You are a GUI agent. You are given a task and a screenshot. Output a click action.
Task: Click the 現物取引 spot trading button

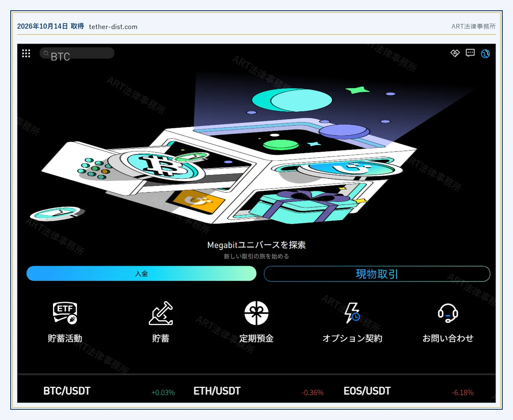[x=377, y=274]
